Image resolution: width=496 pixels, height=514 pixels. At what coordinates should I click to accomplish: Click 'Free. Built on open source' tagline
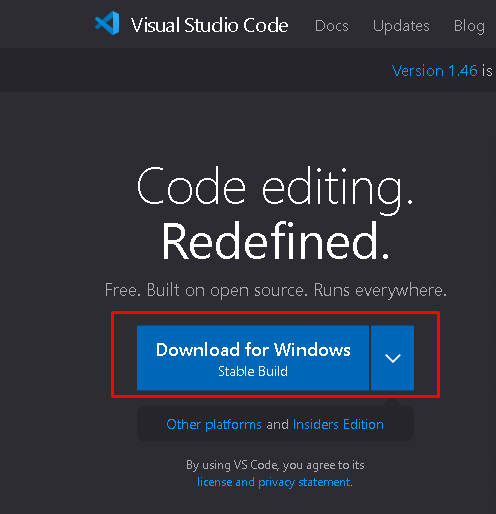click(276, 290)
